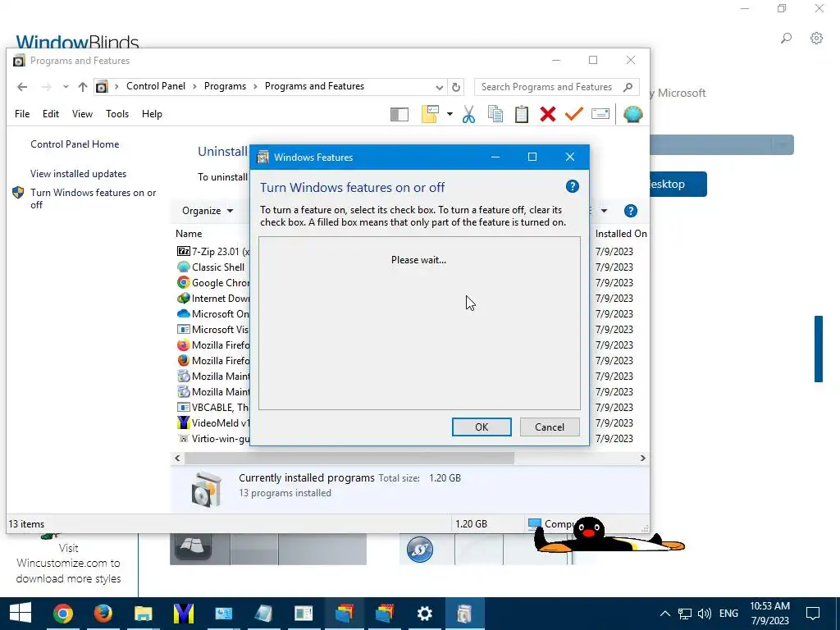840x630 pixels.
Task: Open View installed updates link
Action: pyautogui.click(x=78, y=174)
